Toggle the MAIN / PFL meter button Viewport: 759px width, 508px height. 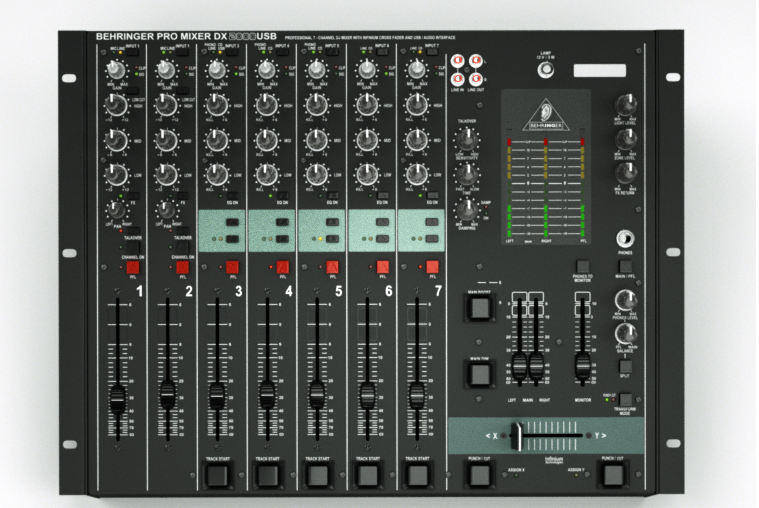625,266
